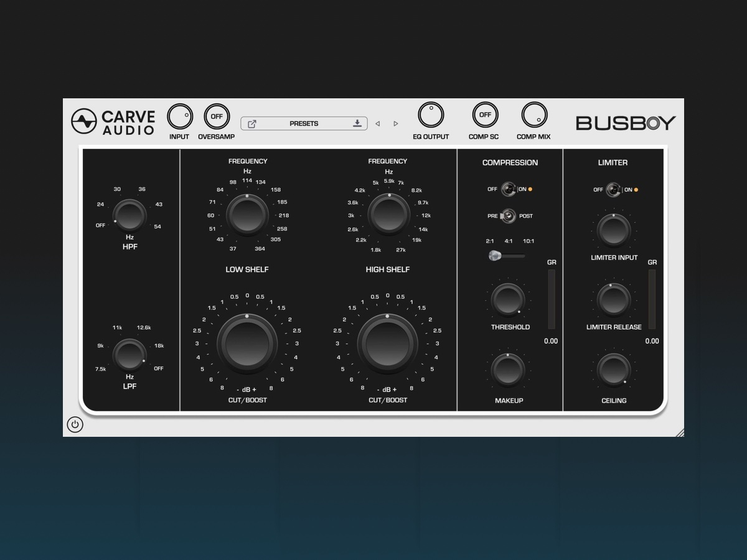The image size is (747, 560).
Task: Click the LIMITER INPUT knob
Action: (614, 230)
